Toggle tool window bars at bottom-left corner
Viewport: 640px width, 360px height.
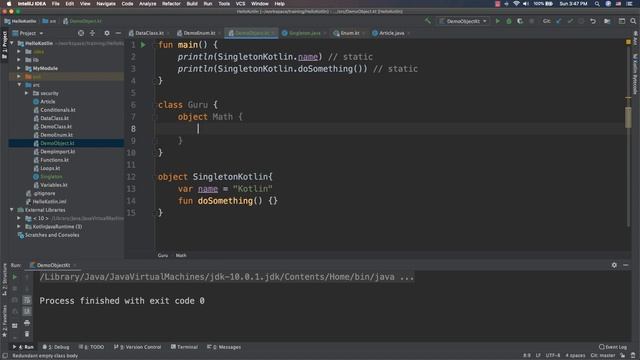click(x=5, y=356)
